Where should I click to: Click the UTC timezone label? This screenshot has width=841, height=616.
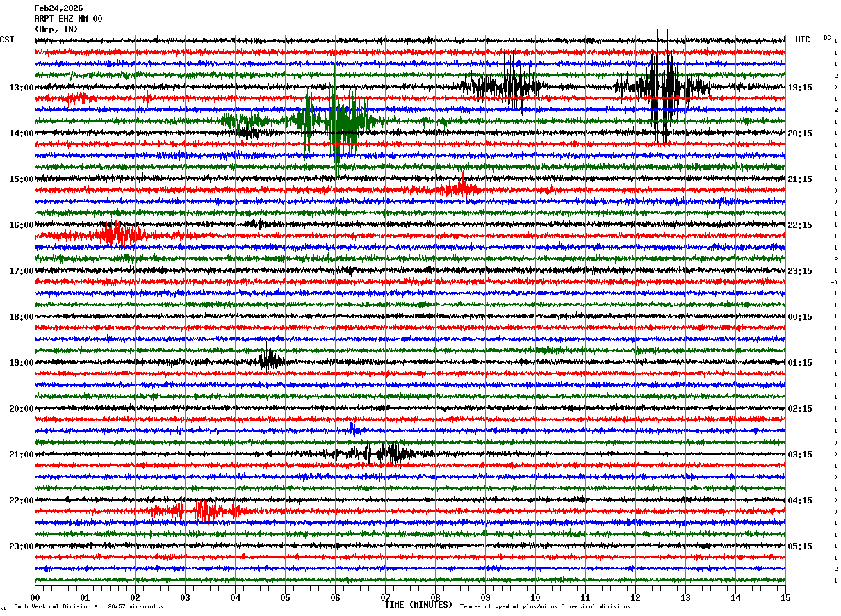point(803,40)
